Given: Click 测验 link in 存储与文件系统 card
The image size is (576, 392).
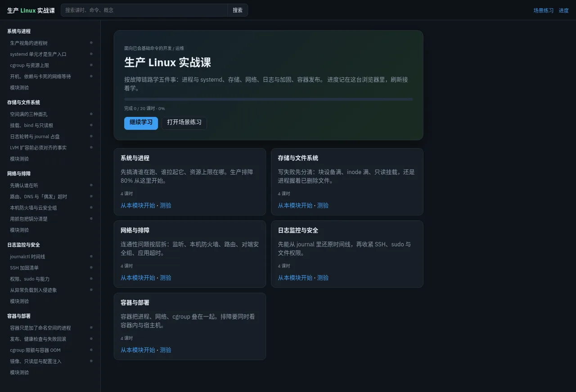Looking at the screenshot, I should tap(323, 205).
